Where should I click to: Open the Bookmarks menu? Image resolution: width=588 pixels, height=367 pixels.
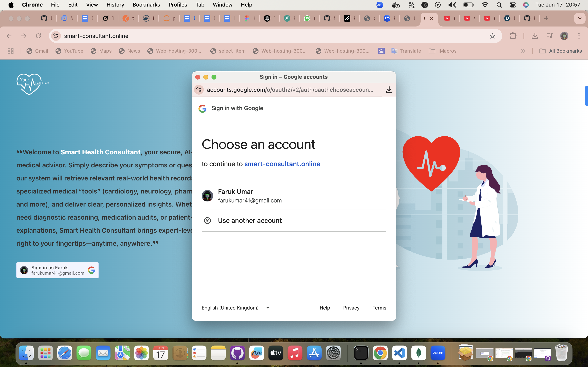point(146,5)
